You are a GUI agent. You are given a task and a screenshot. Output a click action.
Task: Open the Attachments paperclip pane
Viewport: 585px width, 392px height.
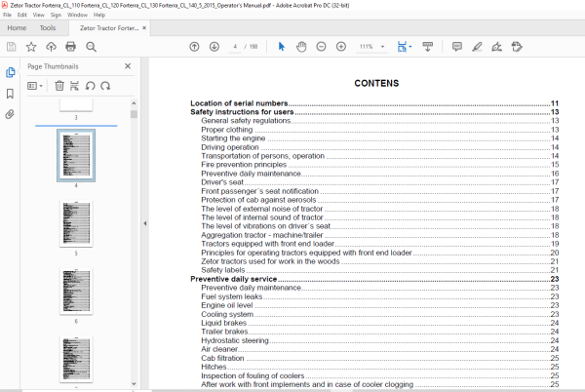click(x=10, y=114)
